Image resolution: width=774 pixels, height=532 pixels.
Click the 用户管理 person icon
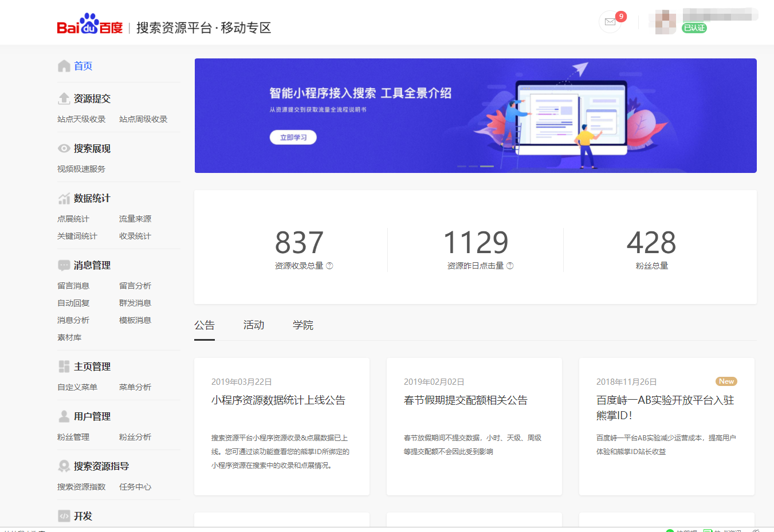point(64,416)
